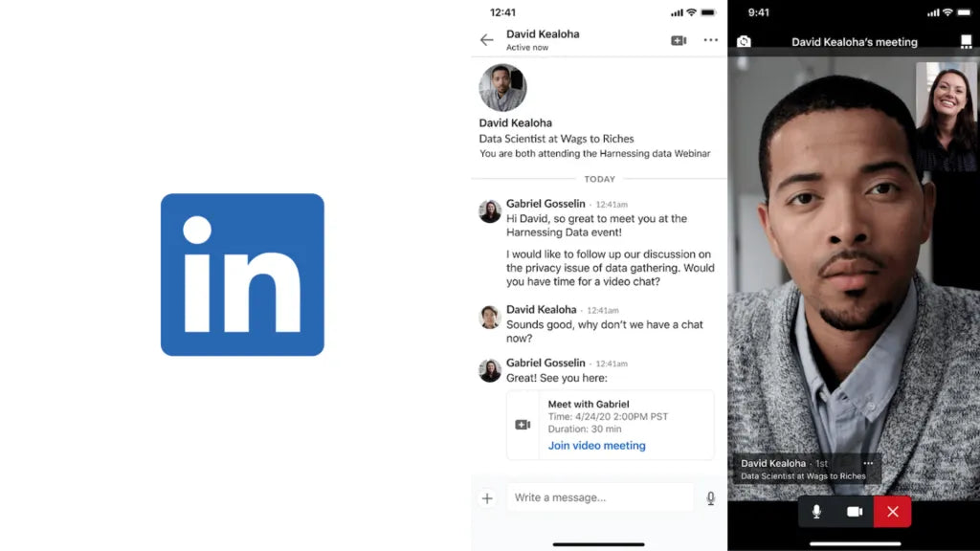
Task: Tap the back arrow to leave the conversation
Action: 486,40
